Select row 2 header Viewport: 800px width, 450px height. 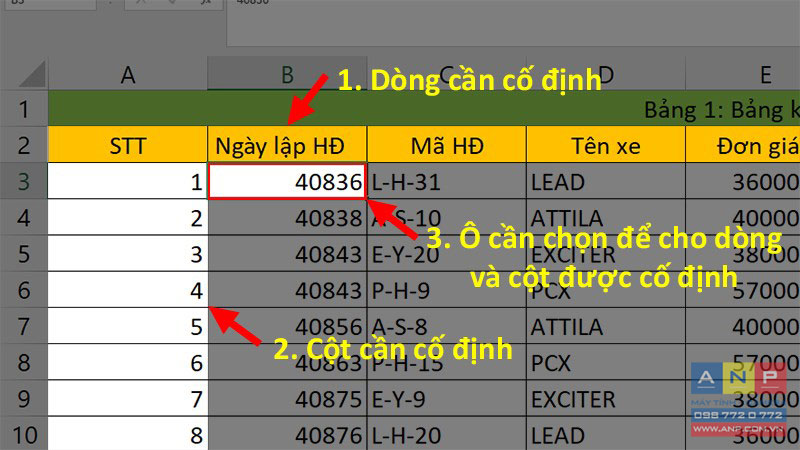(24, 145)
